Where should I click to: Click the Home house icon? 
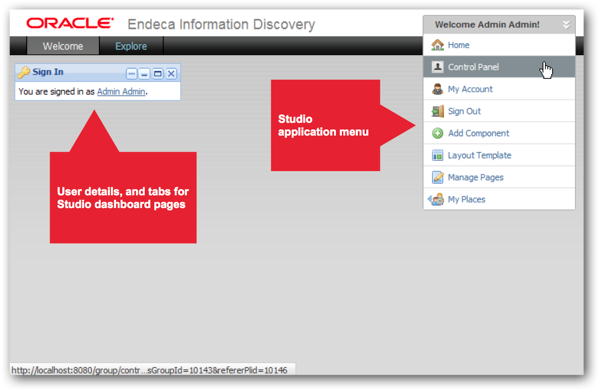tap(437, 45)
